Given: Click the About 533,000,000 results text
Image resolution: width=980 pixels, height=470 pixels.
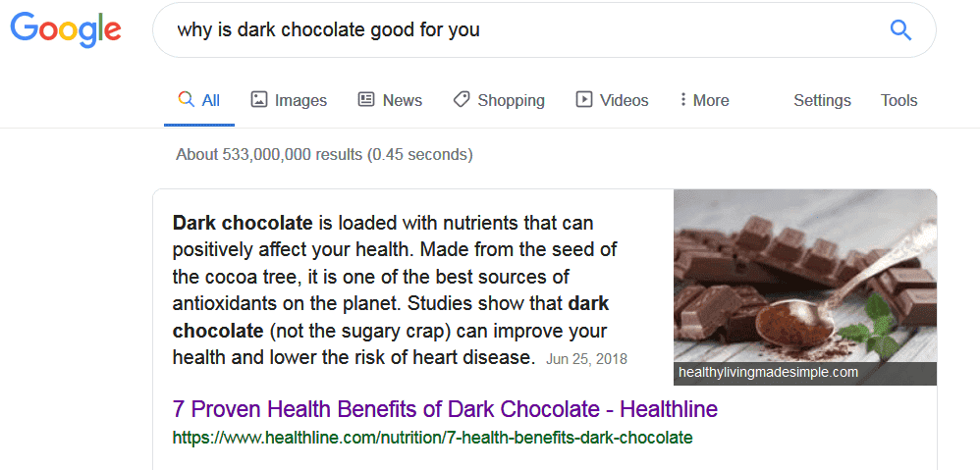Looking at the screenshot, I should (x=324, y=154).
